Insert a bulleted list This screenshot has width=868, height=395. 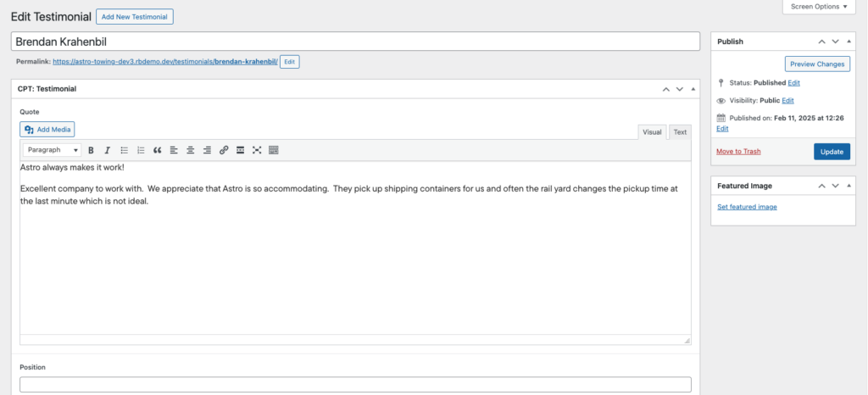[124, 150]
